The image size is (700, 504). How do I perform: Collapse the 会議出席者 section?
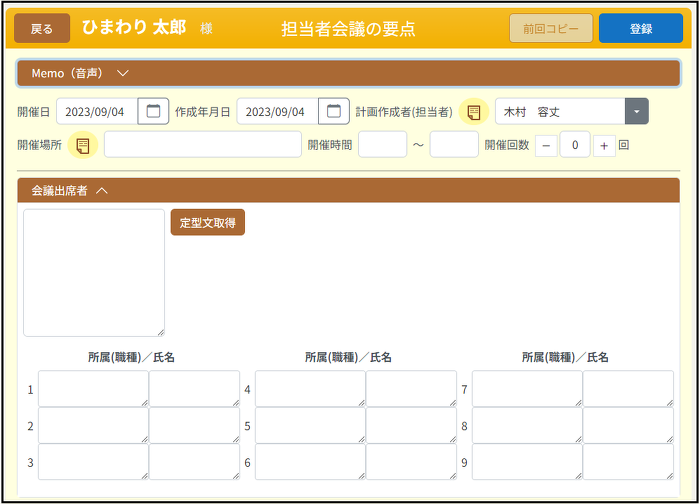pos(102,190)
